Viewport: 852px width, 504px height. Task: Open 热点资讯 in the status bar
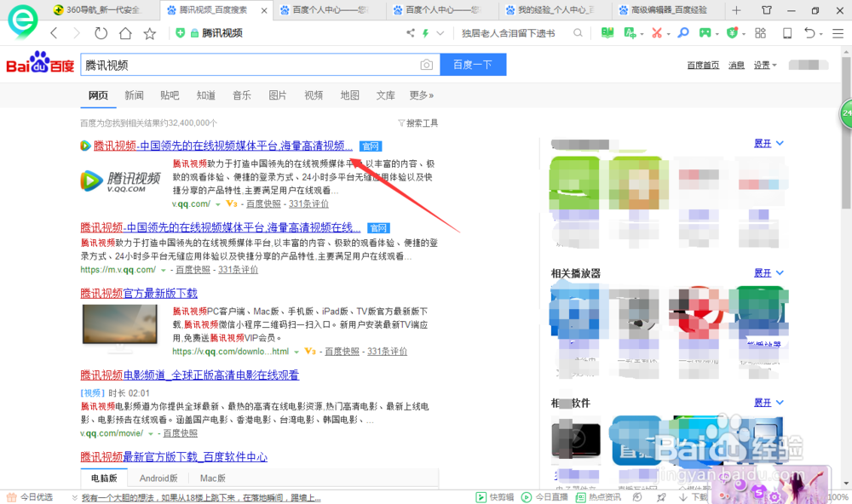pyautogui.click(x=598, y=497)
